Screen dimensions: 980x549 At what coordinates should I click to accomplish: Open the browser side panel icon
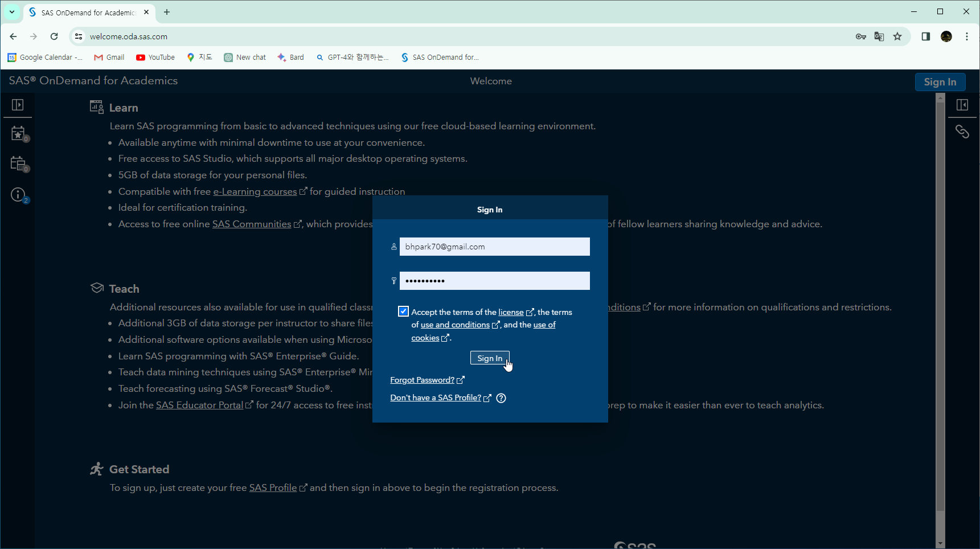pos(926,36)
